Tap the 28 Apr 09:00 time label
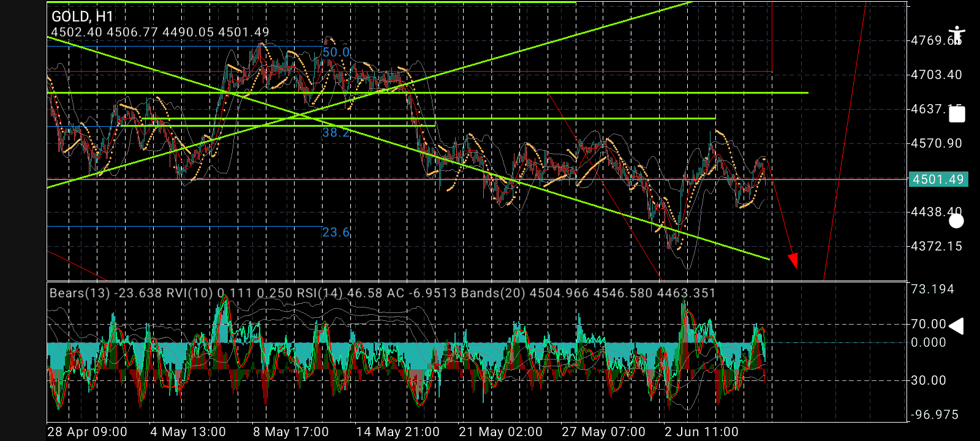 87,432
